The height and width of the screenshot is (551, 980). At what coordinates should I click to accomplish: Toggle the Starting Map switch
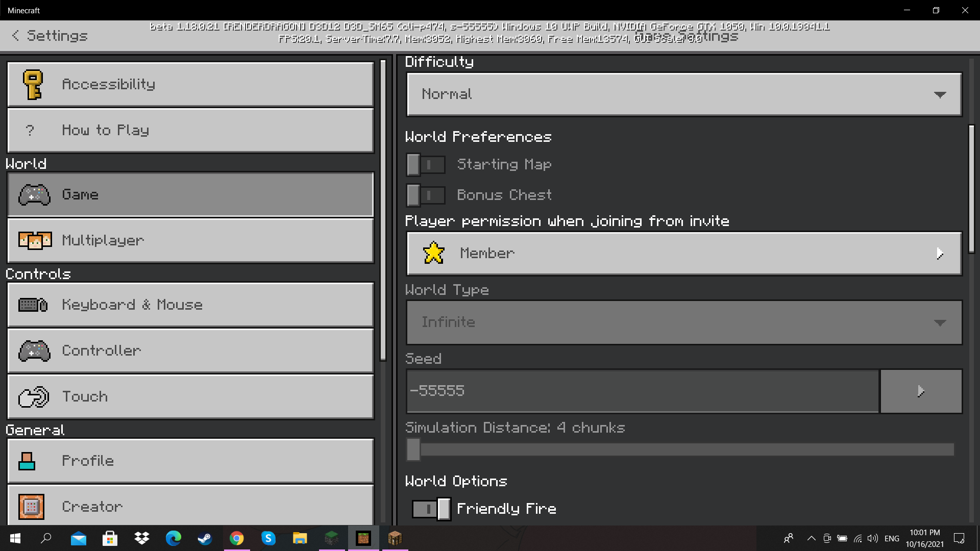tap(426, 164)
